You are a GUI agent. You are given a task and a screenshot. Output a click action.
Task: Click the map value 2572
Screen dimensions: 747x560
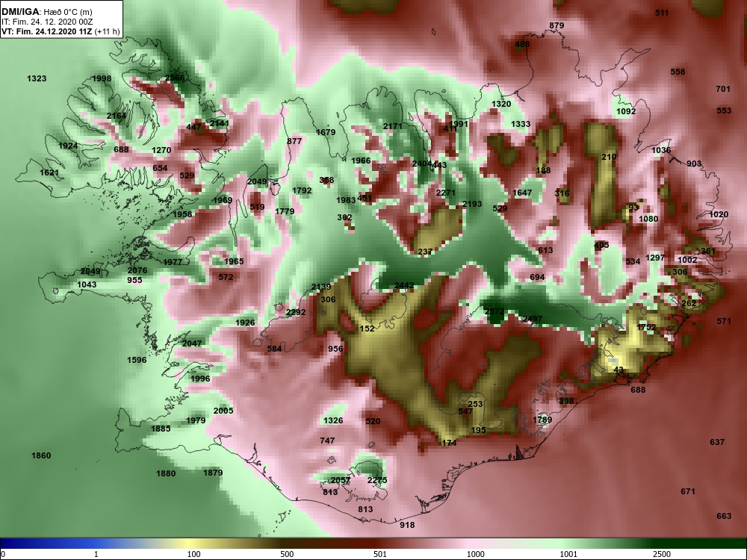[494, 311]
